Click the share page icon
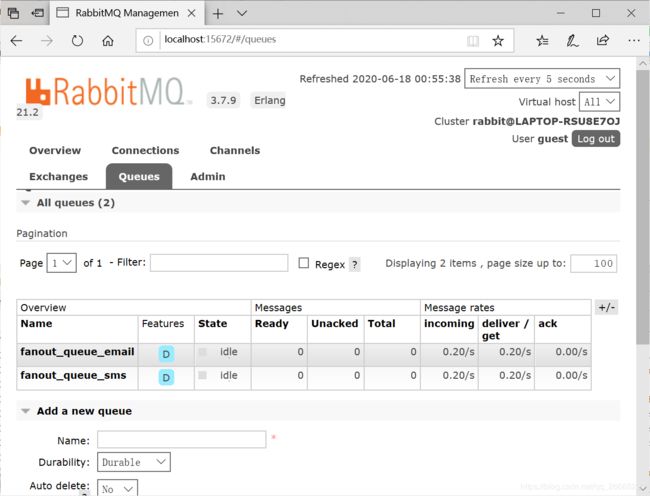Screen dimensions: 650x496 coord(603,40)
